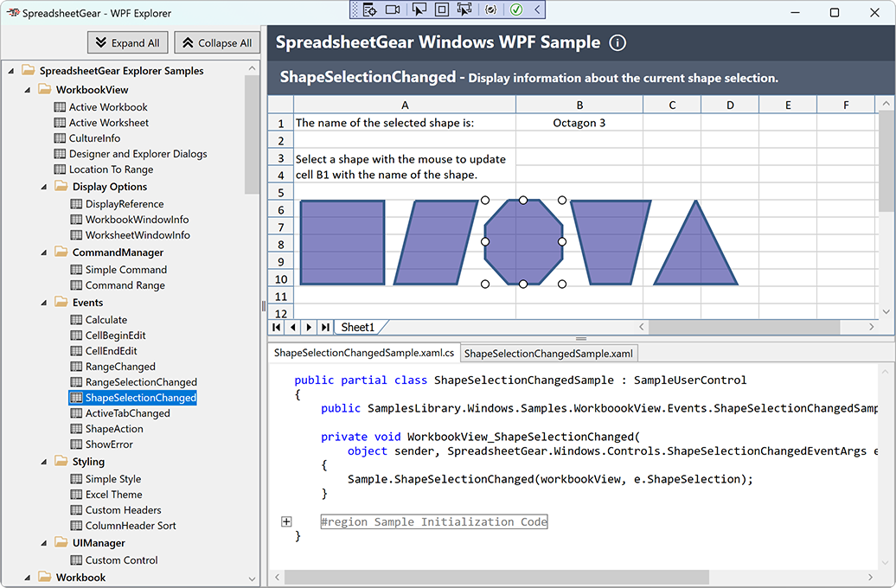The image size is (896, 588).
Task: Open the CultureInfo sample
Action: tap(95, 138)
